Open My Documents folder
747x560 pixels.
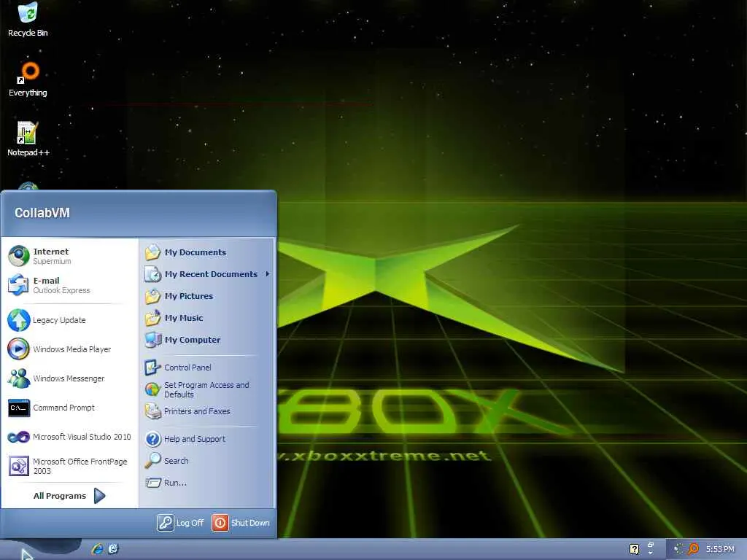pyautogui.click(x=208, y=252)
